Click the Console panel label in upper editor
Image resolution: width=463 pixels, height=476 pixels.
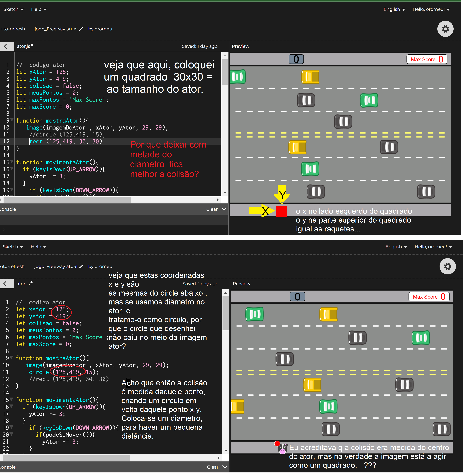point(8,209)
